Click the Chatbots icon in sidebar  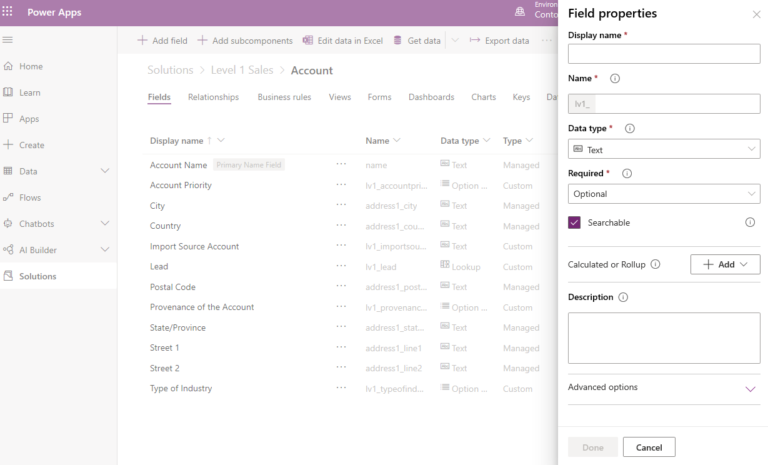8,223
